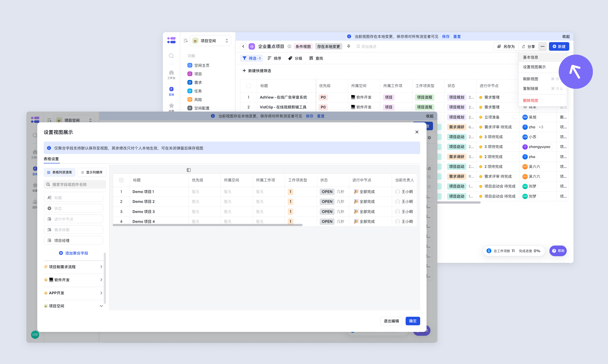Choose 删除视图 in the more menu
This screenshot has width=608, height=364.
[x=543, y=100]
